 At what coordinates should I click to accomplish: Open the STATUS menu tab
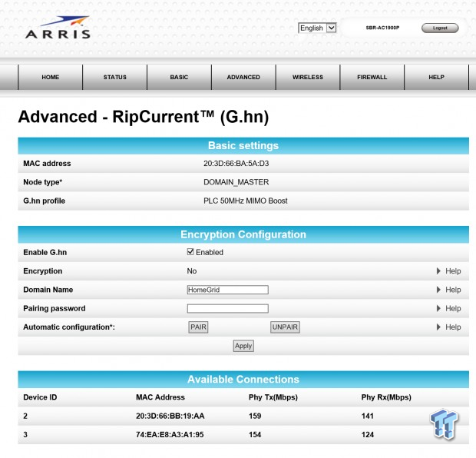point(114,77)
